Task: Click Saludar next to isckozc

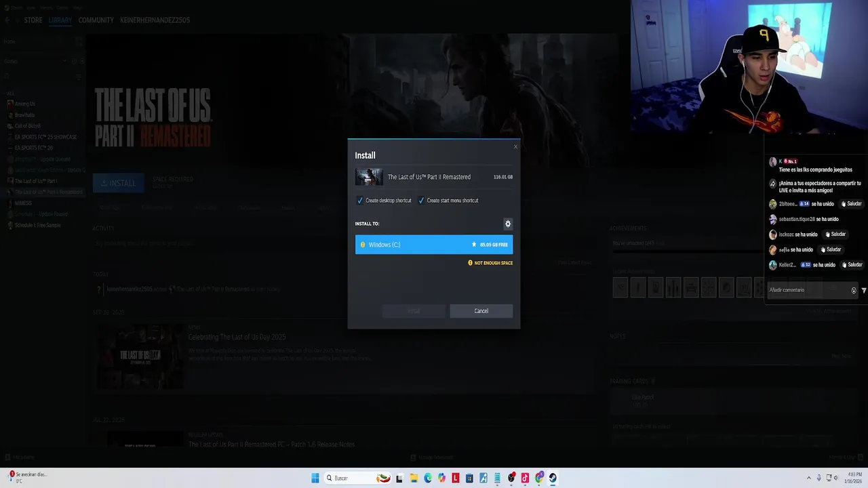Action: pyautogui.click(x=835, y=235)
